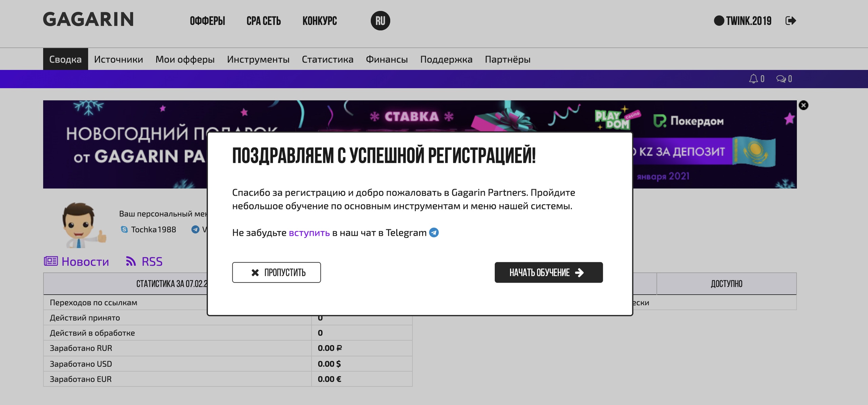Click the Новости newspaper icon
The width and height of the screenshot is (868, 405).
[51, 261]
